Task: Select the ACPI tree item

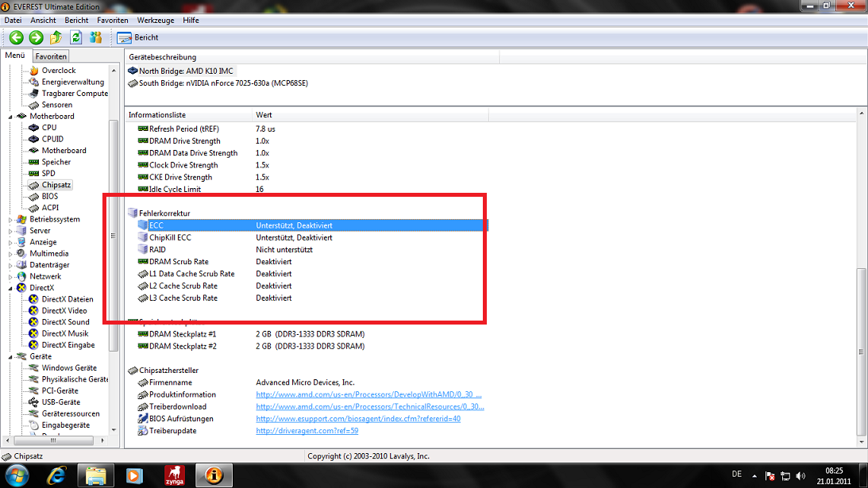Action: [x=50, y=207]
